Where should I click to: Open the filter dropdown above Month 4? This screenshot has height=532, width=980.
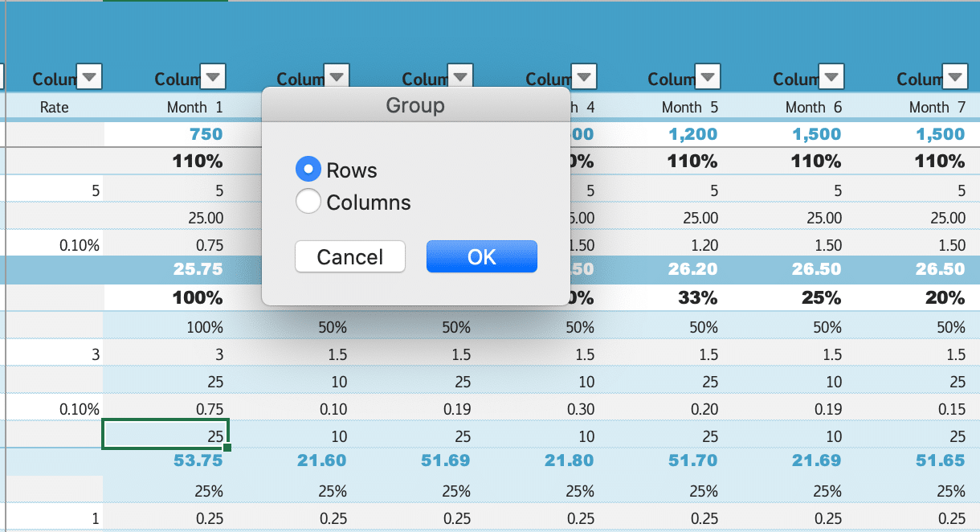click(x=584, y=77)
